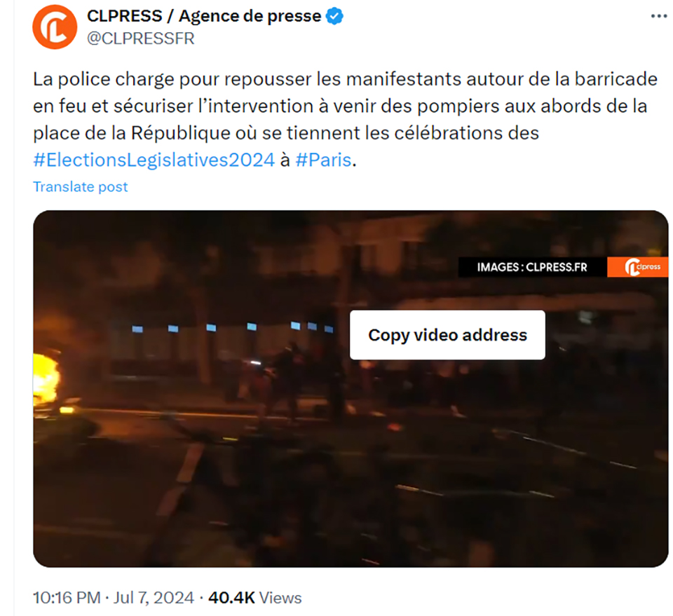The image size is (673, 616).
Task: Open the #ElectionsLegislatives2024 hashtag
Action: (x=154, y=160)
